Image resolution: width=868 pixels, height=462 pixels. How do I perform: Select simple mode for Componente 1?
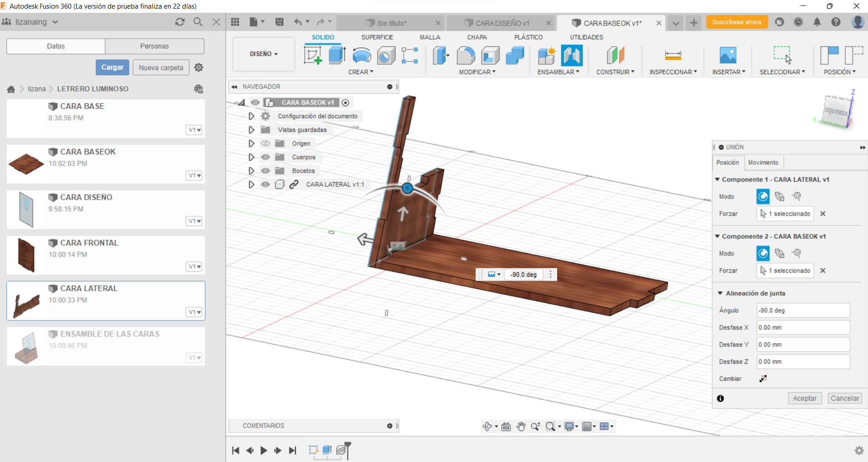763,197
